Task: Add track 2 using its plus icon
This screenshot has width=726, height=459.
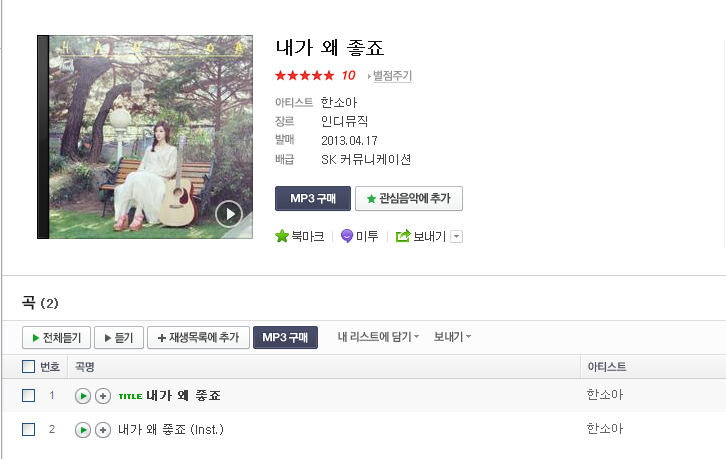Action: point(103,430)
